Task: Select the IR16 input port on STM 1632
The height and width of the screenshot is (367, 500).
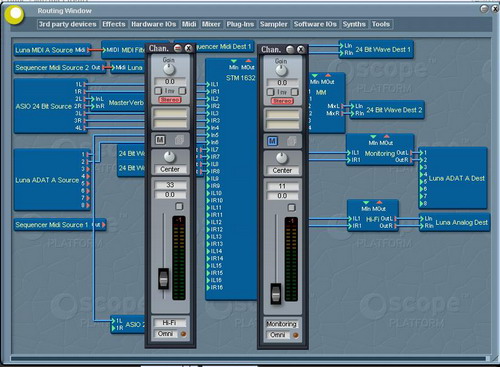Action: tap(208, 287)
